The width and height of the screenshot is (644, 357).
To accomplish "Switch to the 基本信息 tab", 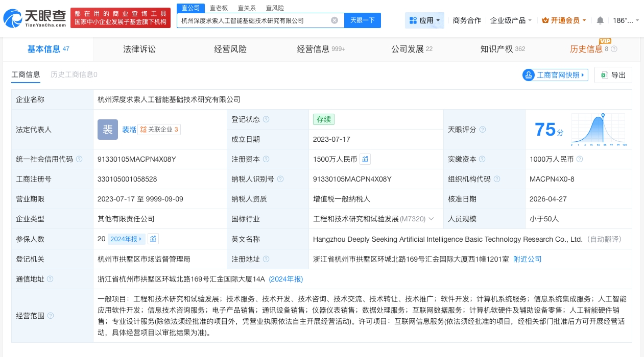I will tap(48, 49).
